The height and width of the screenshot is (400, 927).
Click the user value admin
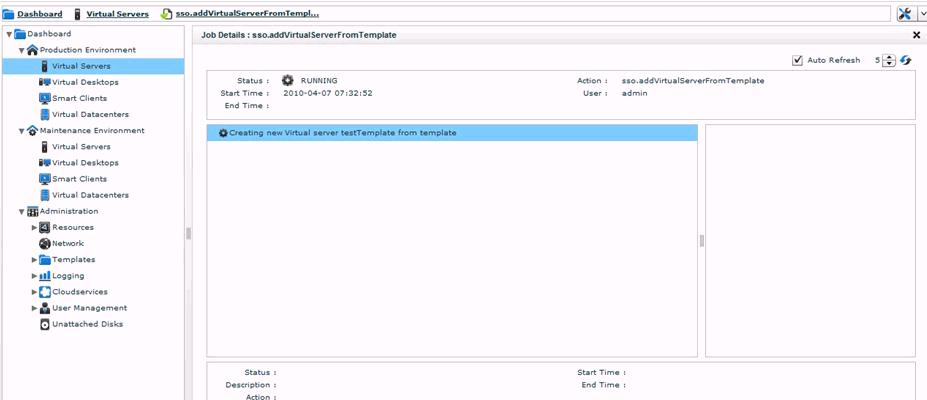click(x=635, y=93)
